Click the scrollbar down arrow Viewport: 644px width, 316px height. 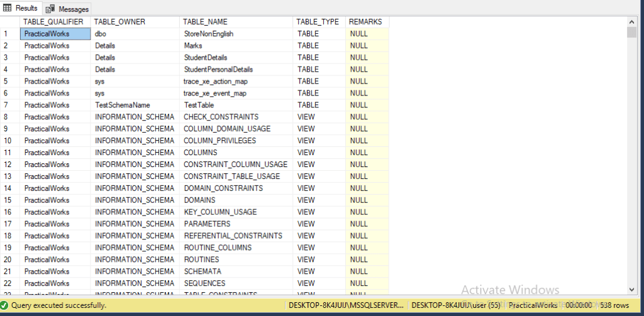[x=632, y=290]
